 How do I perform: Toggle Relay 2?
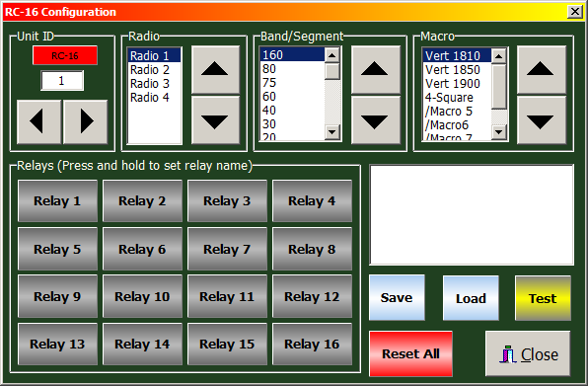click(142, 201)
